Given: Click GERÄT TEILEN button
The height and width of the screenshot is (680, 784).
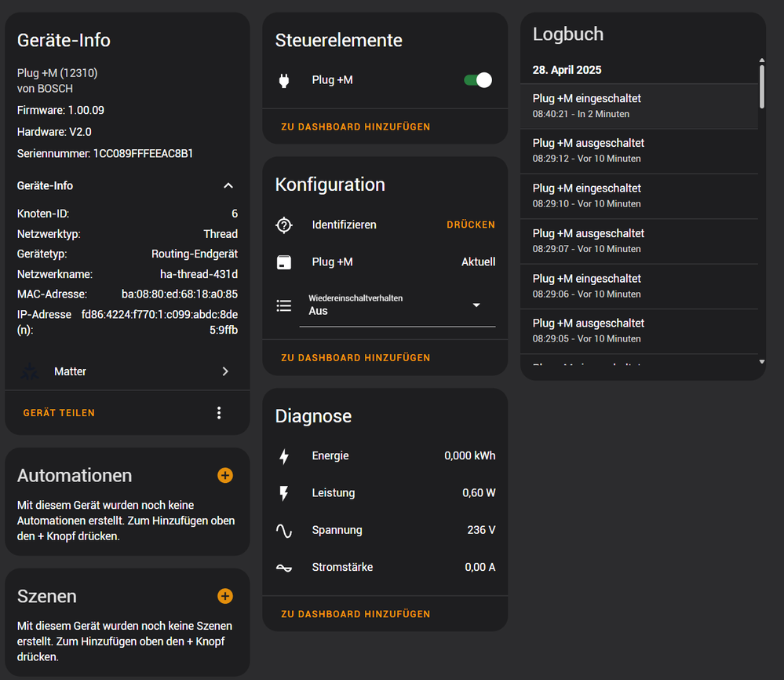Looking at the screenshot, I should (59, 413).
